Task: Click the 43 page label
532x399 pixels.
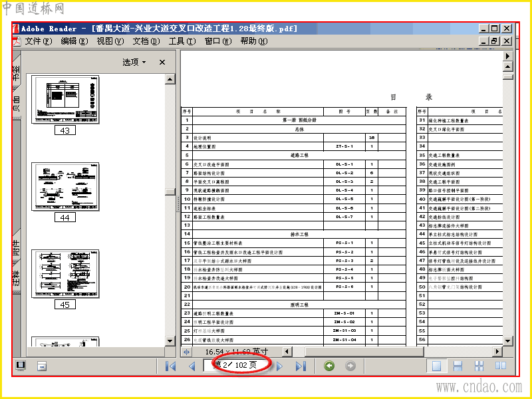Action: pos(65,130)
